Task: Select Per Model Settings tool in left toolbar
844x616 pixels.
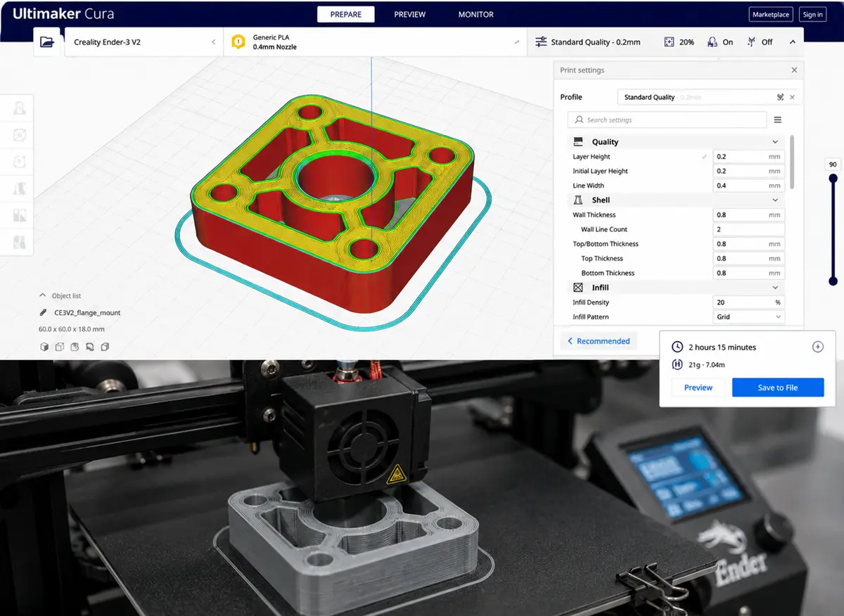Action: [x=20, y=216]
